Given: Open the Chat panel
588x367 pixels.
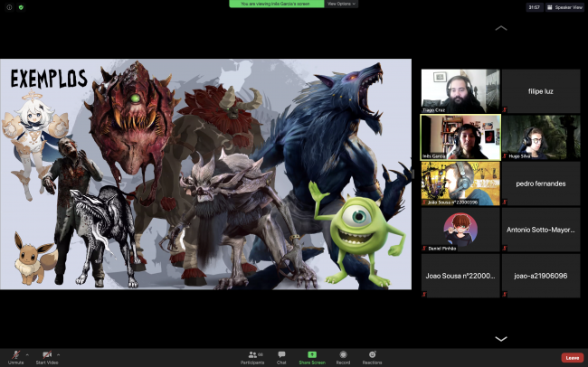Looking at the screenshot, I should 281,354.
